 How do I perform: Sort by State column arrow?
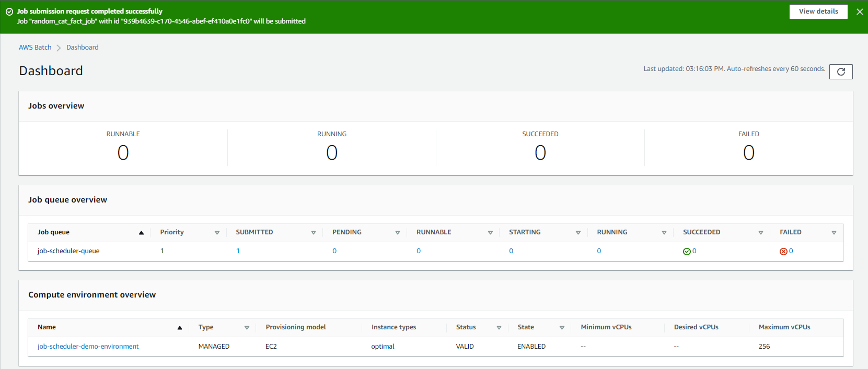[x=562, y=328]
